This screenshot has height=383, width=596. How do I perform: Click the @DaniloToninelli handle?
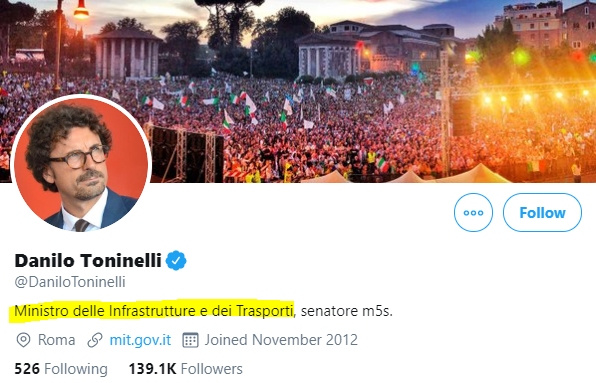click(x=70, y=282)
